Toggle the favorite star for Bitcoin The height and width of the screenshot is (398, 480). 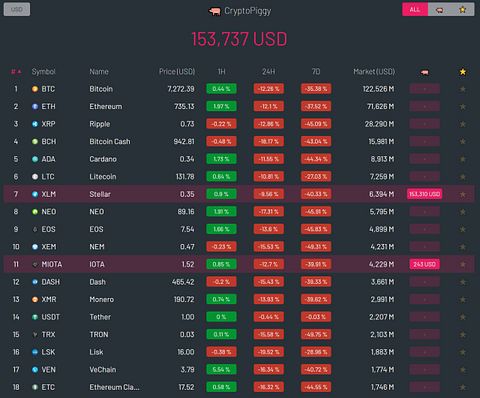(x=463, y=89)
